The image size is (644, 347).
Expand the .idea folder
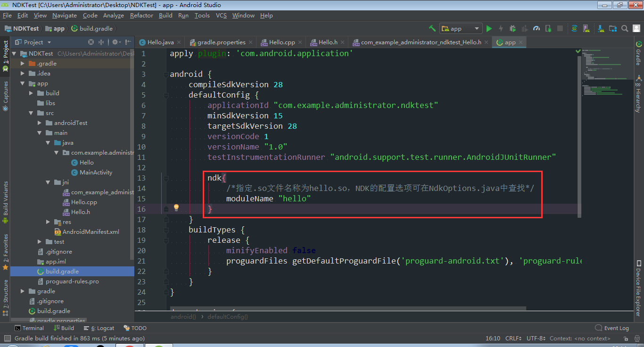(22, 73)
